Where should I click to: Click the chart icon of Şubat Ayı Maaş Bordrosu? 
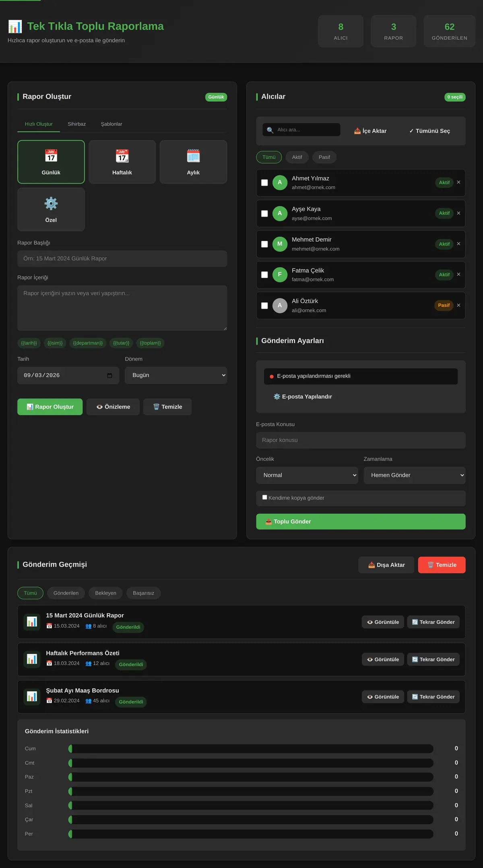click(x=32, y=696)
